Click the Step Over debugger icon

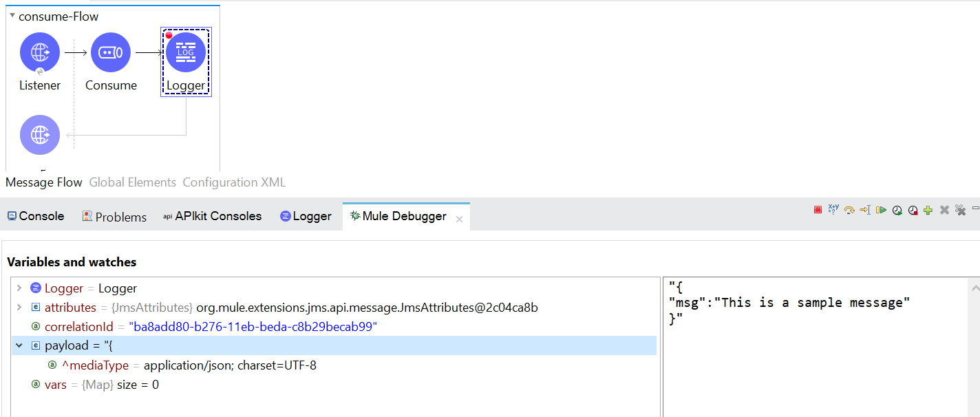tap(849, 210)
